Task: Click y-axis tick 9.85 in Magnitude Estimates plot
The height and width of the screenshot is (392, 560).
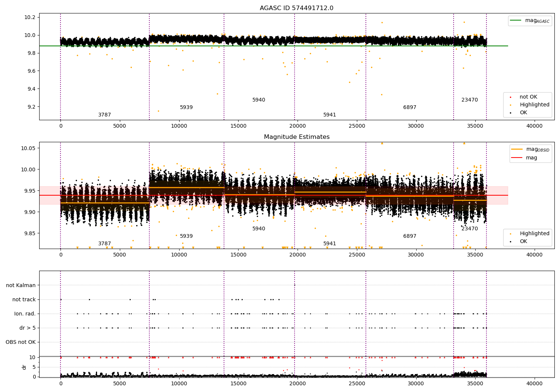Action: pyautogui.click(x=30, y=233)
